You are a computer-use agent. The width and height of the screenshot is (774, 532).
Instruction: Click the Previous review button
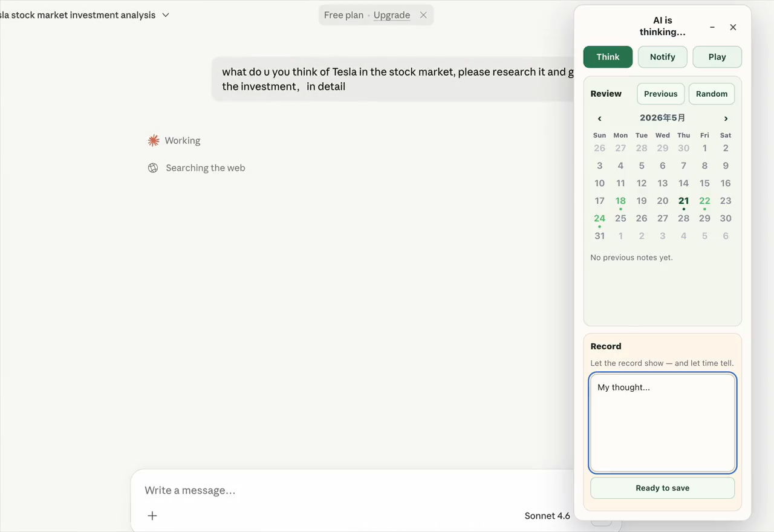(661, 94)
